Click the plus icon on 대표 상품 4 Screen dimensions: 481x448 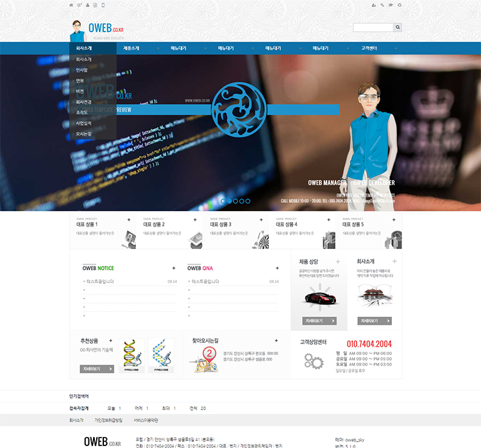click(x=328, y=220)
